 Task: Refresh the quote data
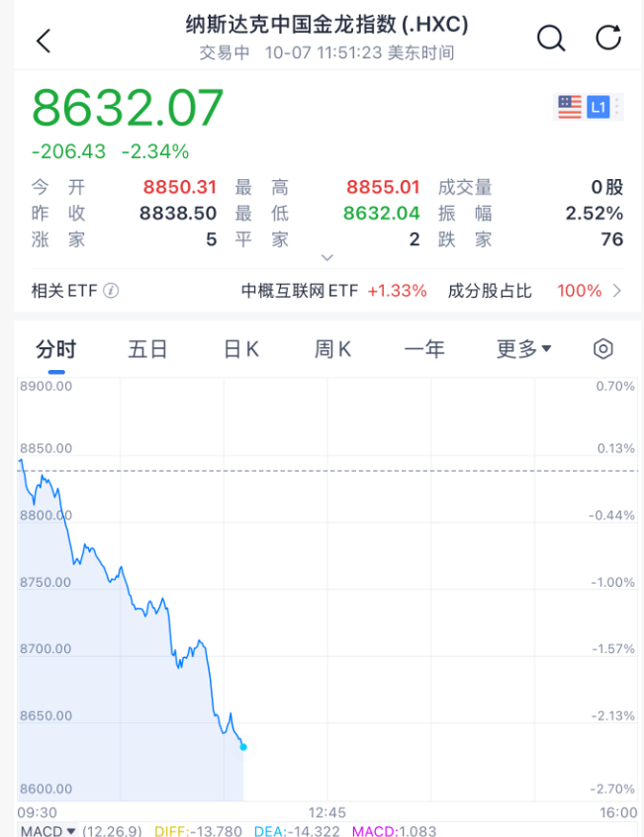point(608,39)
